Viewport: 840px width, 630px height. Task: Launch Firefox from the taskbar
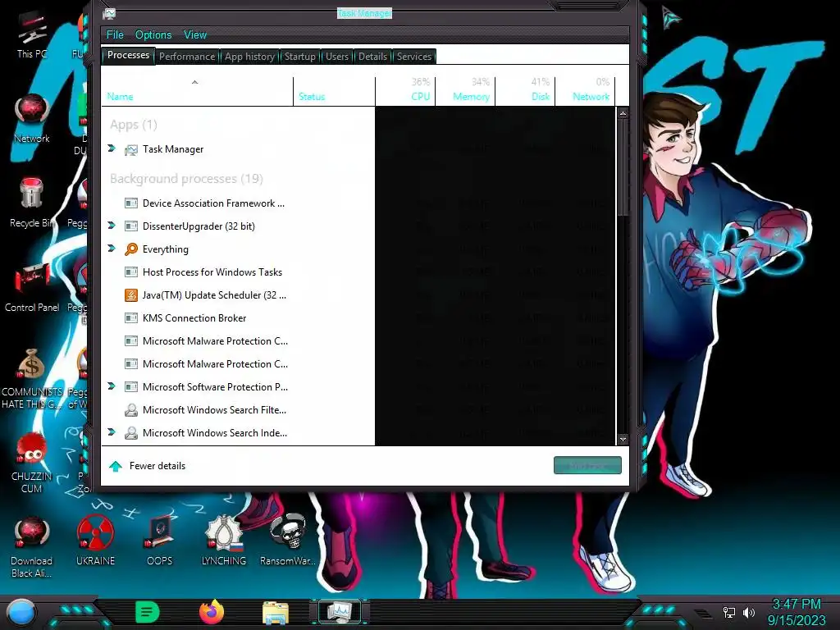(212, 612)
